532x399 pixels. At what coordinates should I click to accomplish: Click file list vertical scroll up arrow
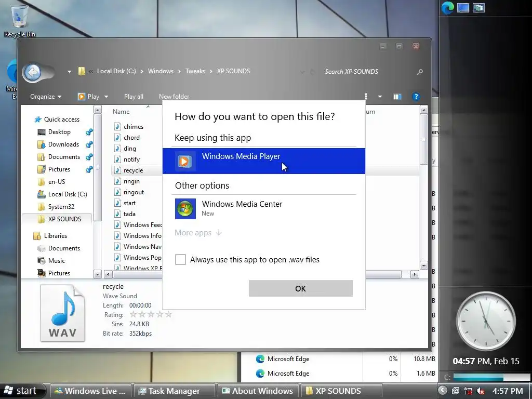point(424,110)
